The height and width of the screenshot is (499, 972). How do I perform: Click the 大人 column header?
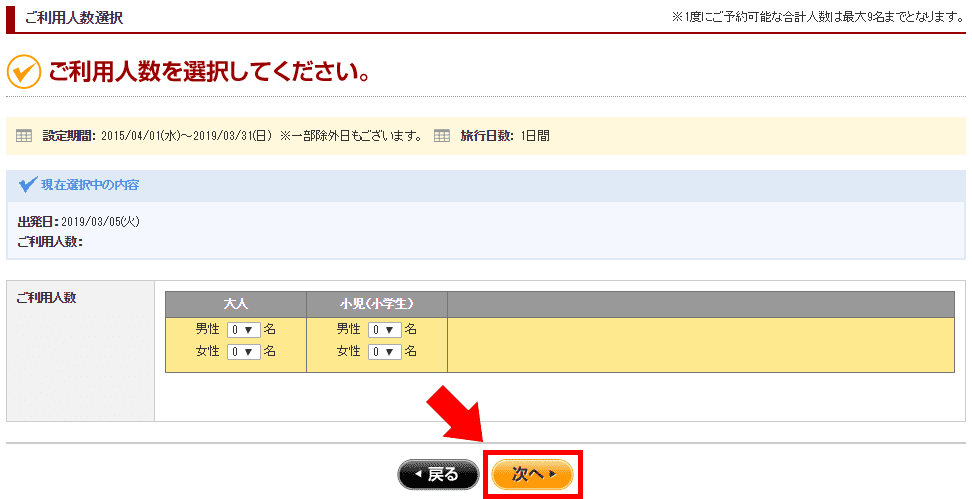(x=235, y=304)
